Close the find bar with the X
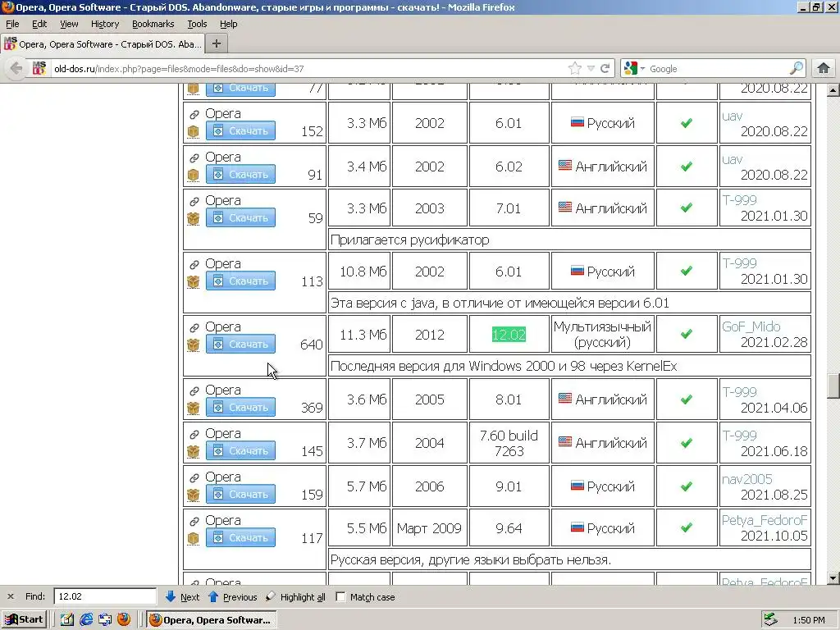Viewport: 840px width, 630px height. pos(10,596)
